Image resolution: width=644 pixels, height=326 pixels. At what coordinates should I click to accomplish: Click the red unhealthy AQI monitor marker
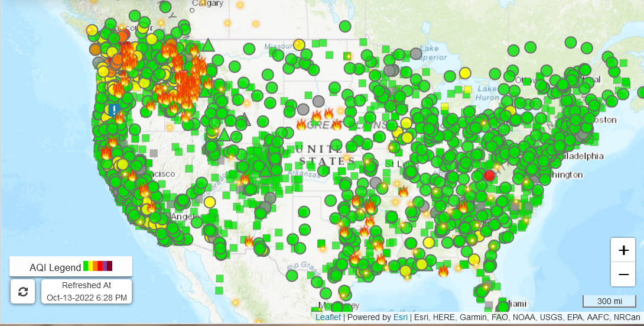coord(489,175)
